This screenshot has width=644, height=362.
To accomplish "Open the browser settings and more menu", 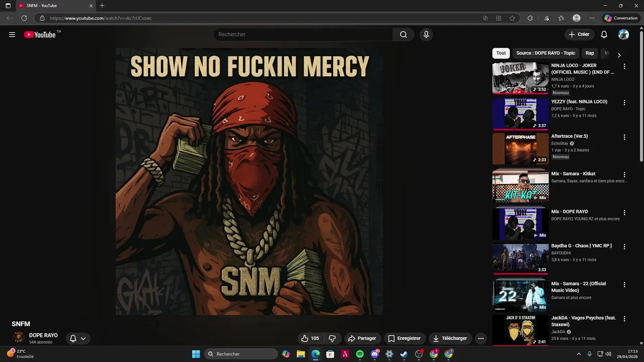I will coord(592,18).
